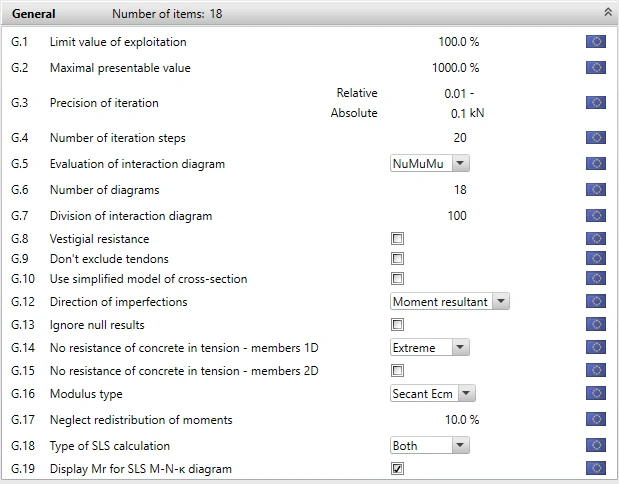The width and height of the screenshot is (619, 484).
Task: Click the EU flag icon for G.7 Division of interaction diagram
Action: [x=596, y=216]
